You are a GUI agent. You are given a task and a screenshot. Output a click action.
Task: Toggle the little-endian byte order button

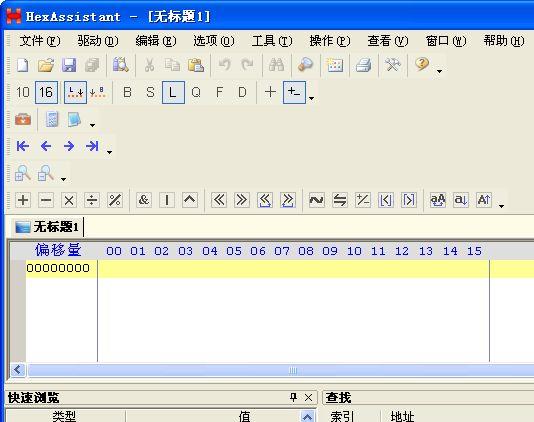tap(75, 92)
